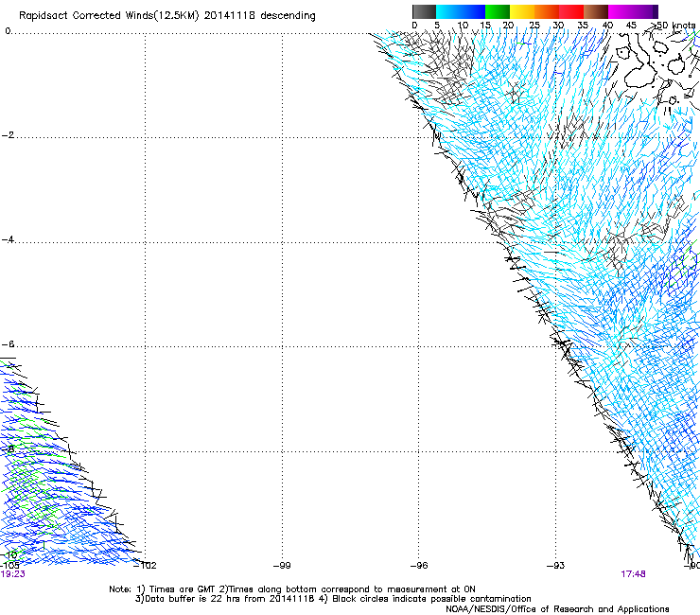Click the longitude label '-96'
Viewport: 700px width, 615px height.
point(419,566)
